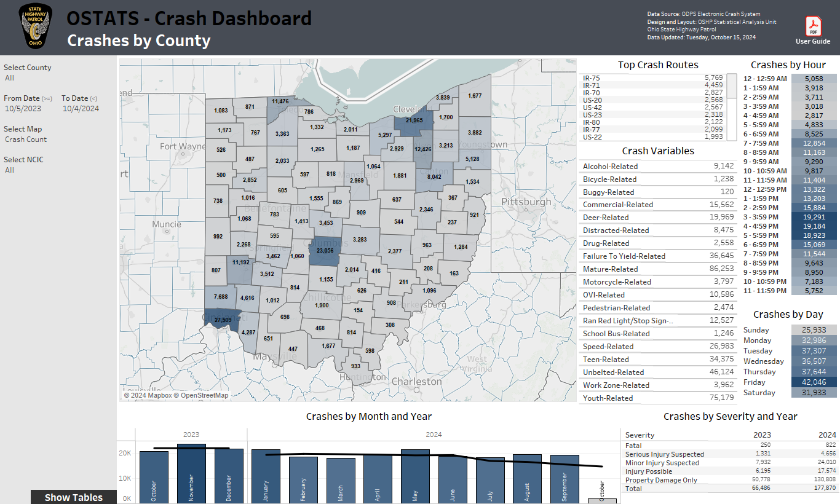This screenshot has width=840, height=504.
Task: Select the Commercial-Related crash variable
Action: [658, 205]
